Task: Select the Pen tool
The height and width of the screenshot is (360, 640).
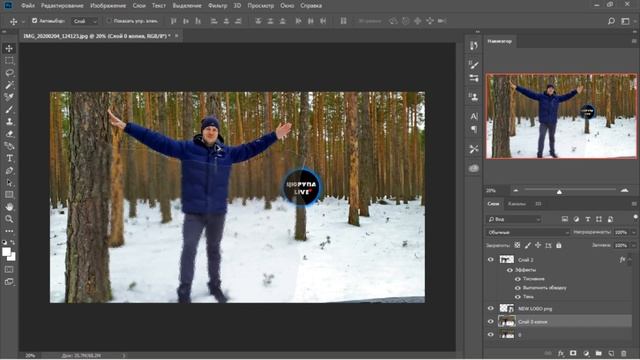Action: click(9, 171)
